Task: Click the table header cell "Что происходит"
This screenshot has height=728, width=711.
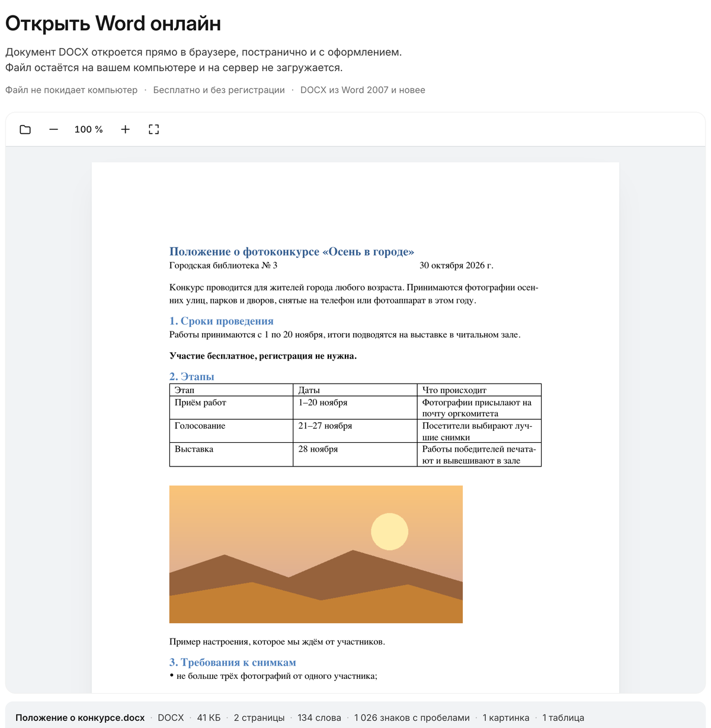Action: pos(479,390)
